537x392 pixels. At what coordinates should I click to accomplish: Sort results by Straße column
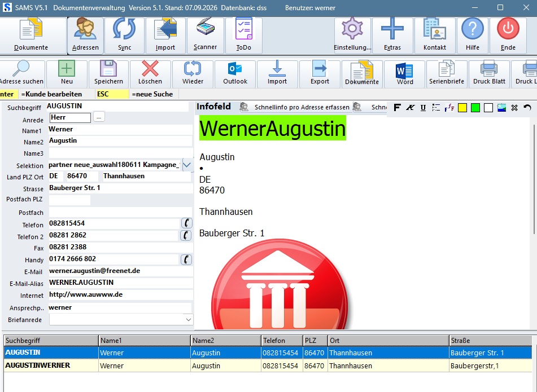(491, 340)
